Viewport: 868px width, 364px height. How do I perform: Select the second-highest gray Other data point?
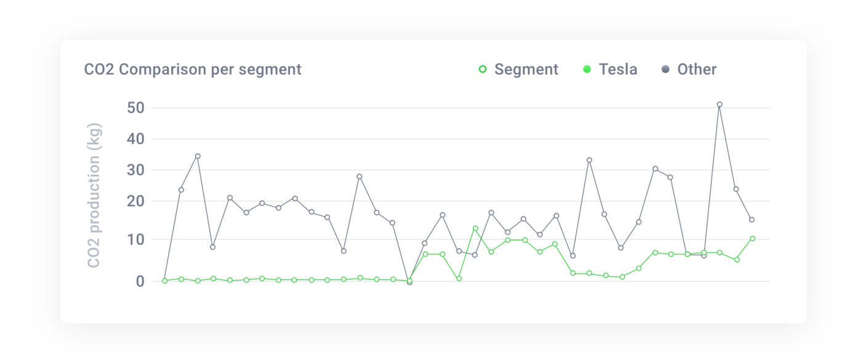[x=198, y=156]
